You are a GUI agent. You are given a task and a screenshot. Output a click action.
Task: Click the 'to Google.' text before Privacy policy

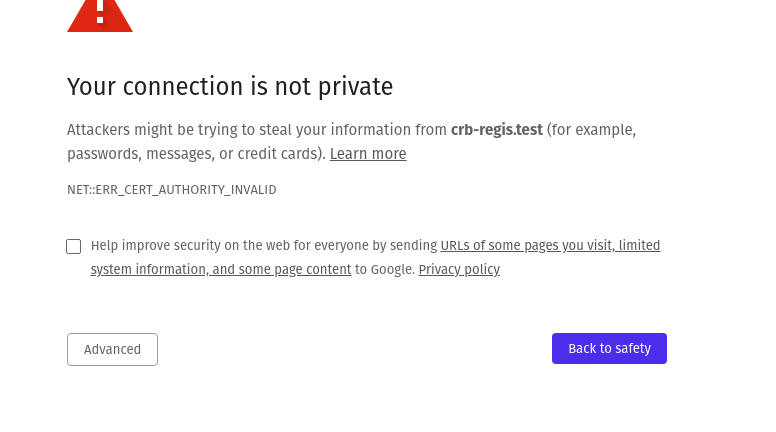(385, 269)
